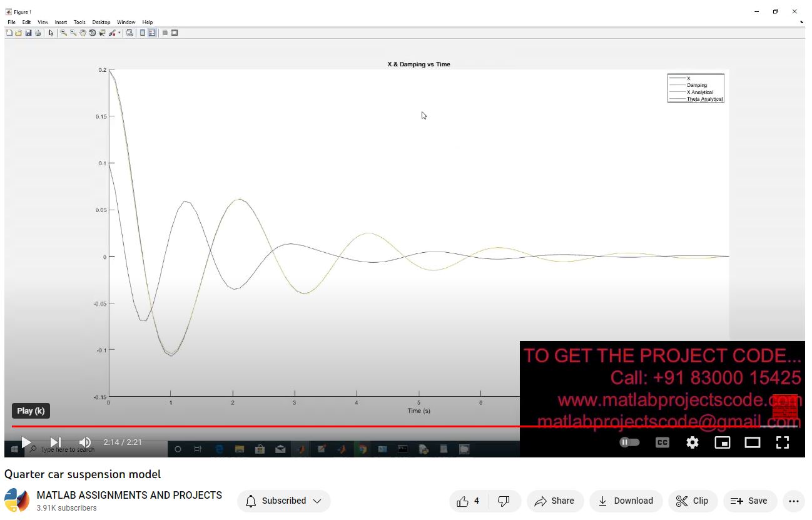Click the 'X & Damping vs Time' plot title
The height and width of the screenshot is (520, 812).
coord(419,64)
